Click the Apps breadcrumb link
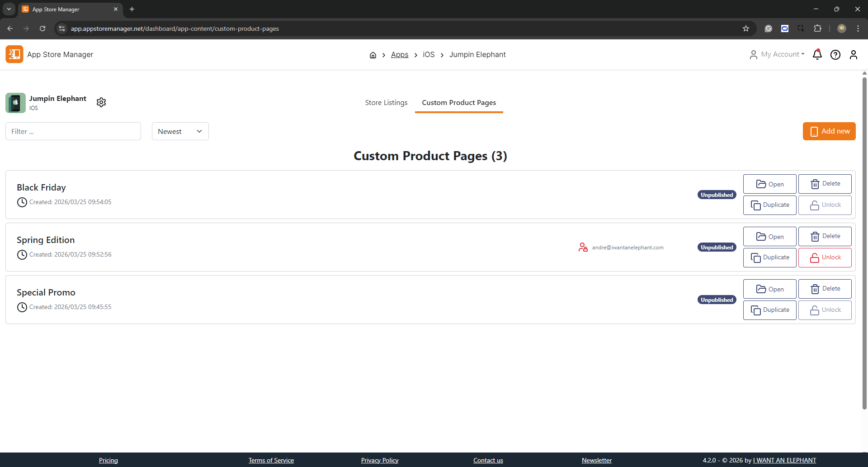Image resolution: width=868 pixels, height=467 pixels. (x=399, y=55)
